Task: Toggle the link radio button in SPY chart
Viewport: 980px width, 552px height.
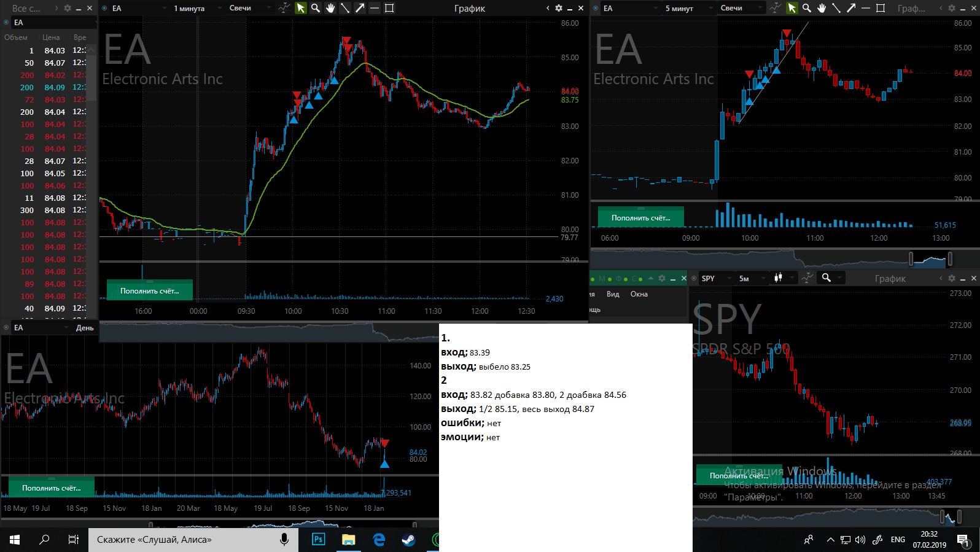Action: click(x=694, y=278)
